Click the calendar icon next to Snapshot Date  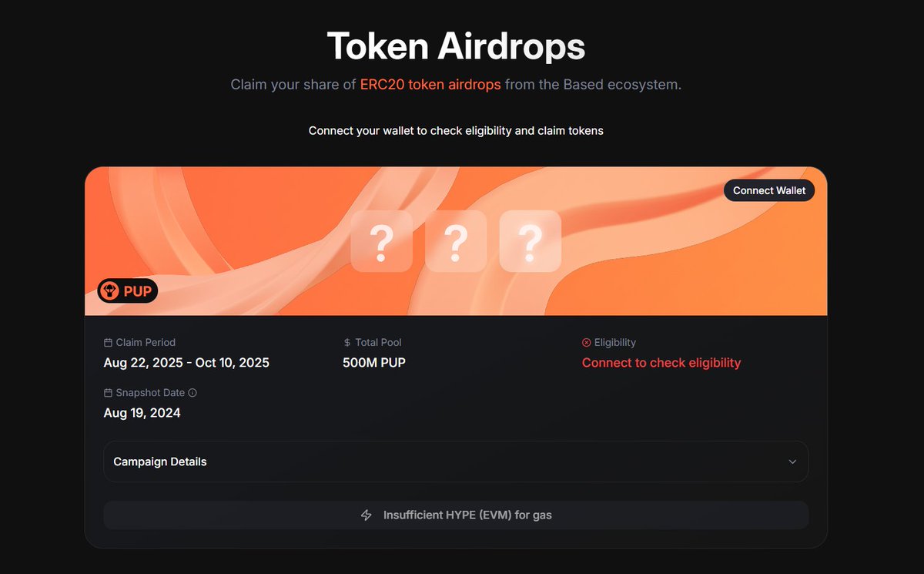pyautogui.click(x=108, y=393)
